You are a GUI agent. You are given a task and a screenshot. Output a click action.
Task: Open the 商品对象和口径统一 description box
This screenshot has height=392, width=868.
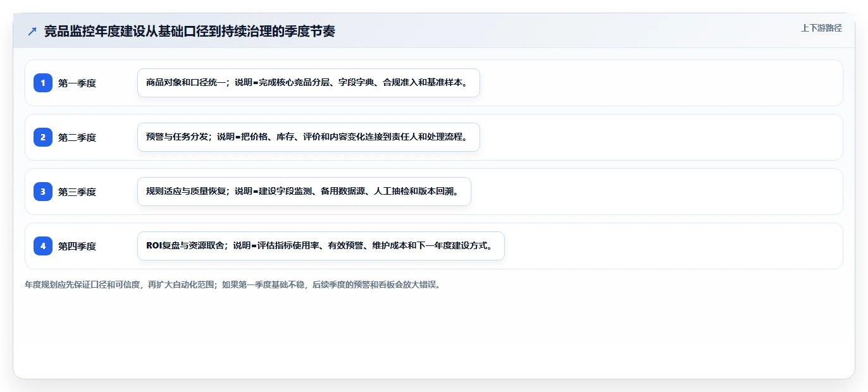(x=309, y=83)
